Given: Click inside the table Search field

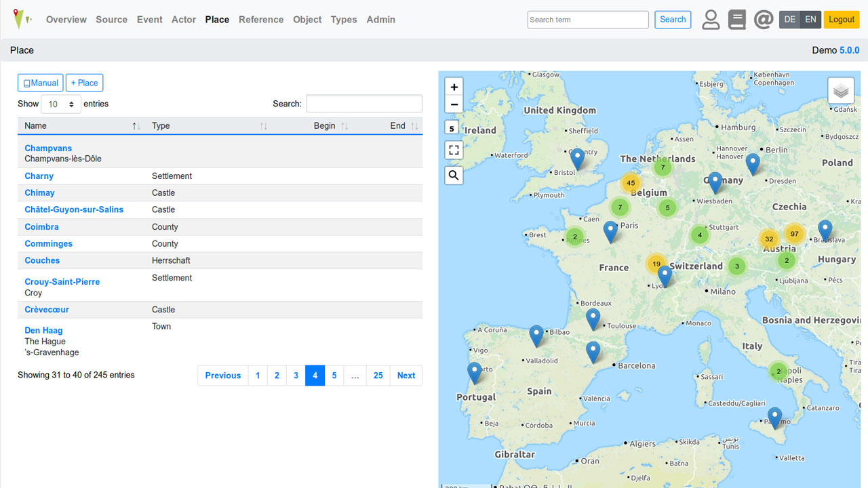Looking at the screenshot, I should pos(364,104).
